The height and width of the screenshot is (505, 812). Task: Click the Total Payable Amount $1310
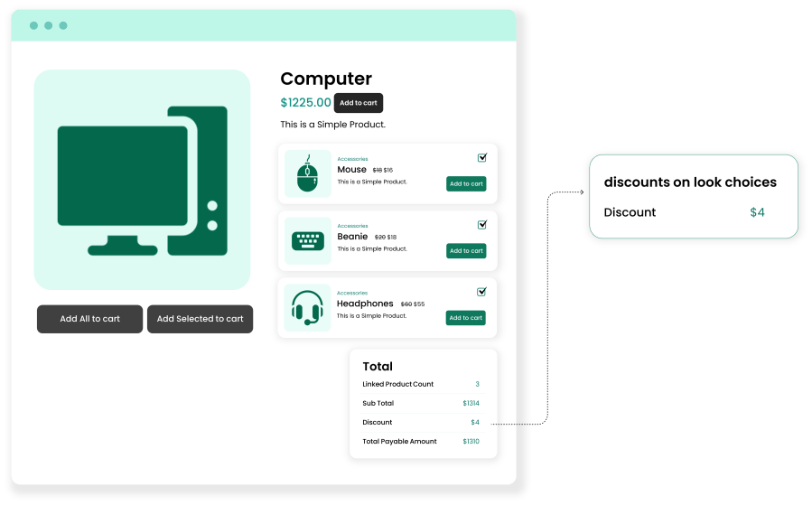tap(471, 441)
